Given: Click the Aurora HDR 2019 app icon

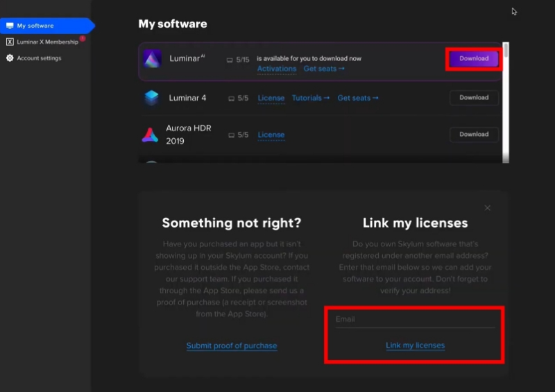Looking at the screenshot, I should coord(150,135).
